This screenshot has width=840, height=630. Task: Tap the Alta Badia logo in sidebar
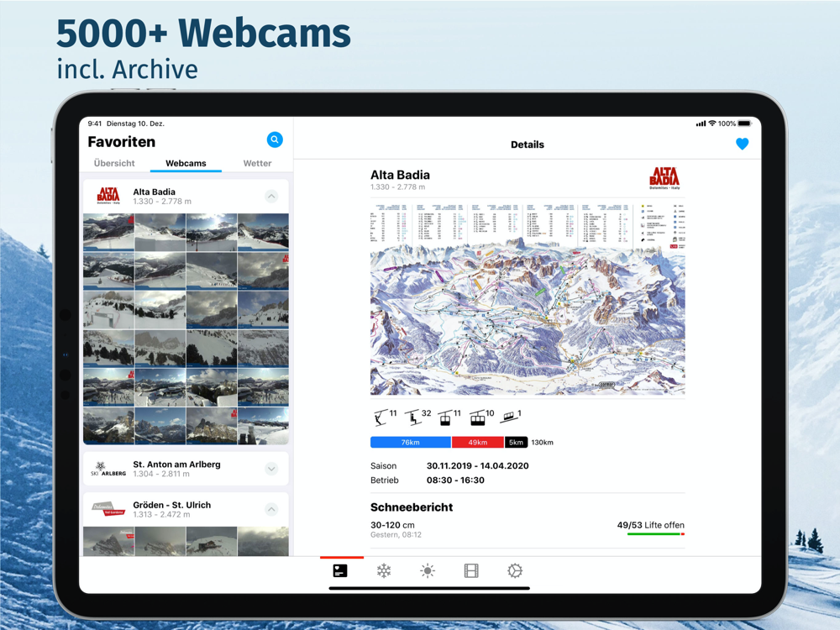108,196
